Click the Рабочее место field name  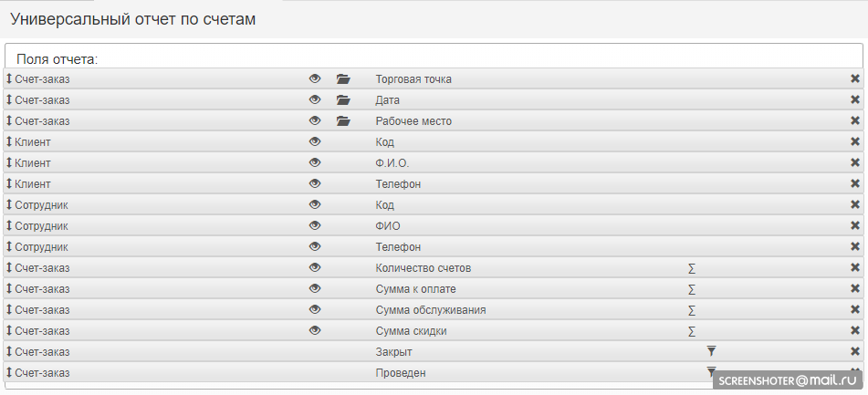pos(413,121)
